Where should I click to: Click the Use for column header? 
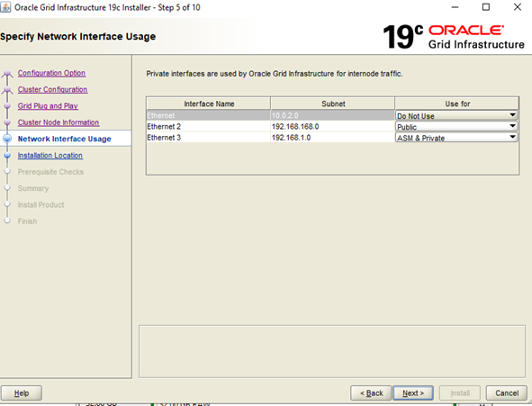point(457,104)
